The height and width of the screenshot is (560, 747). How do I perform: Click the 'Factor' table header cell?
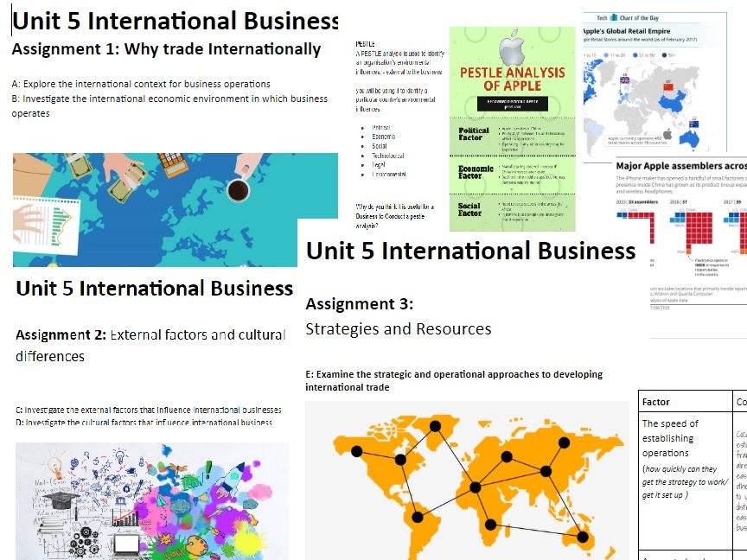tap(685, 403)
